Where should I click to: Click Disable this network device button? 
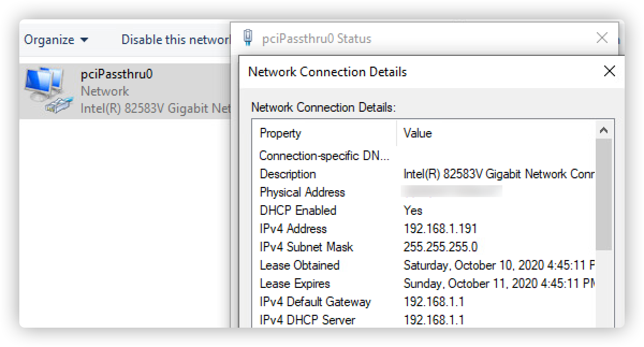pos(175,40)
